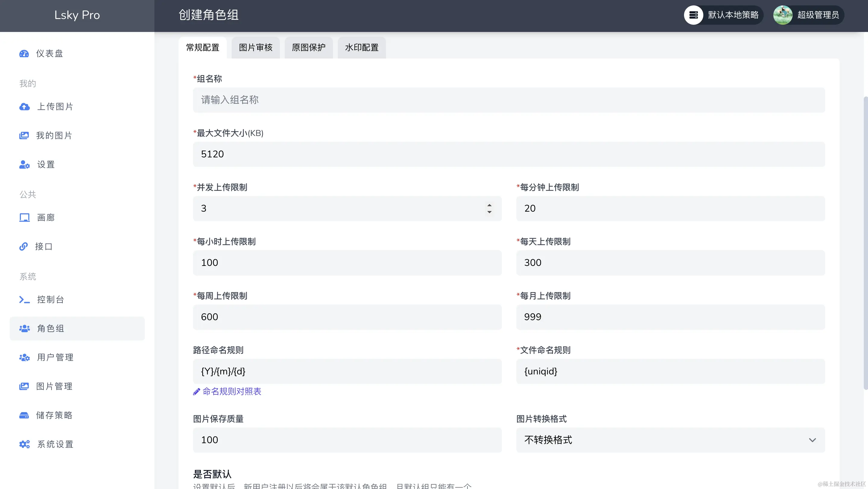Open the 命名规则对照表 link
This screenshot has width=868, height=489.
pyautogui.click(x=232, y=391)
